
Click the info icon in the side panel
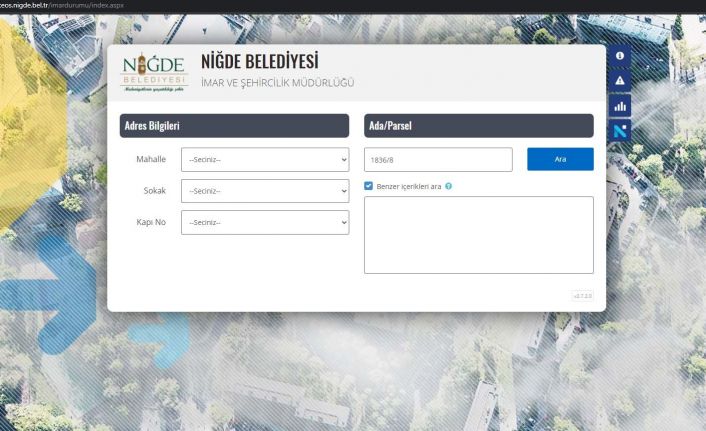click(619, 56)
